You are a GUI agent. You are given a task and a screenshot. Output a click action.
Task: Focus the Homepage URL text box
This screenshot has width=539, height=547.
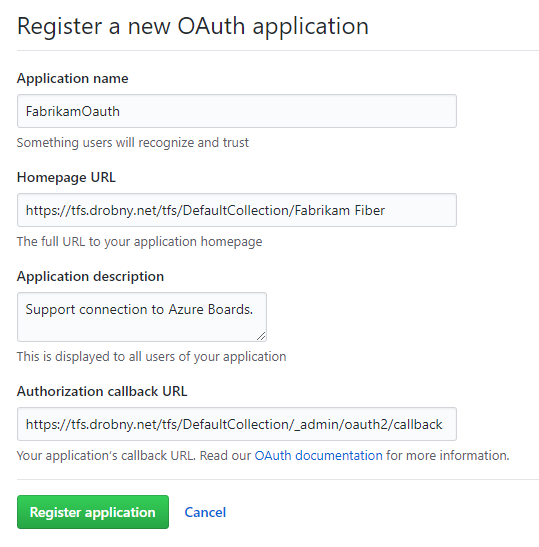coord(237,210)
